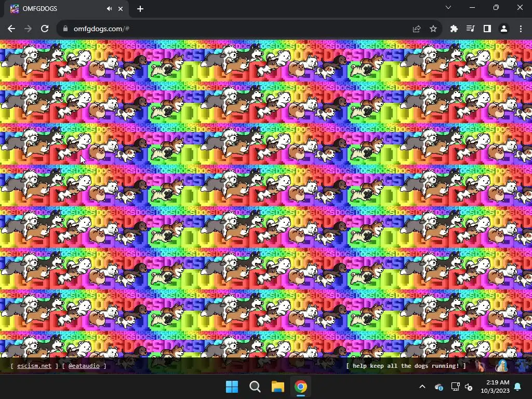Restore down the Chrome window
Viewport: 532px width, 399px height.
point(496,7)
